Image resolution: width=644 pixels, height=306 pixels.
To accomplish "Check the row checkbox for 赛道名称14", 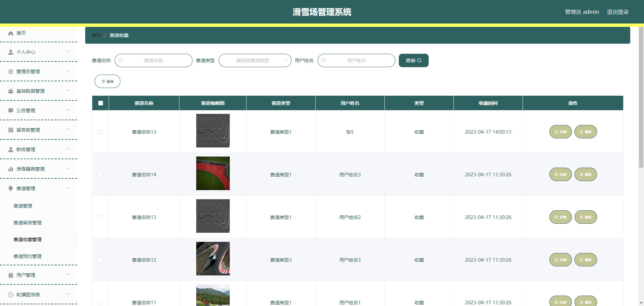I will (100, 175).
